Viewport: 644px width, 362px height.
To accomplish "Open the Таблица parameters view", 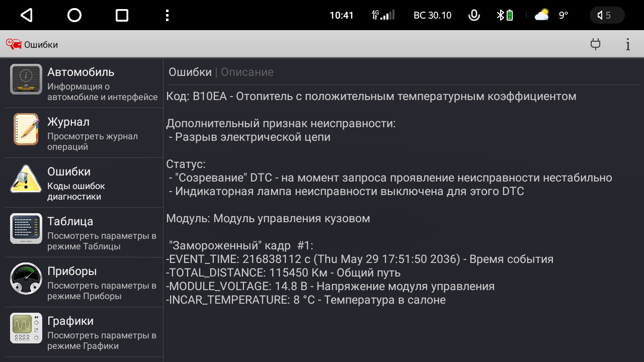I will coord(84,233).
